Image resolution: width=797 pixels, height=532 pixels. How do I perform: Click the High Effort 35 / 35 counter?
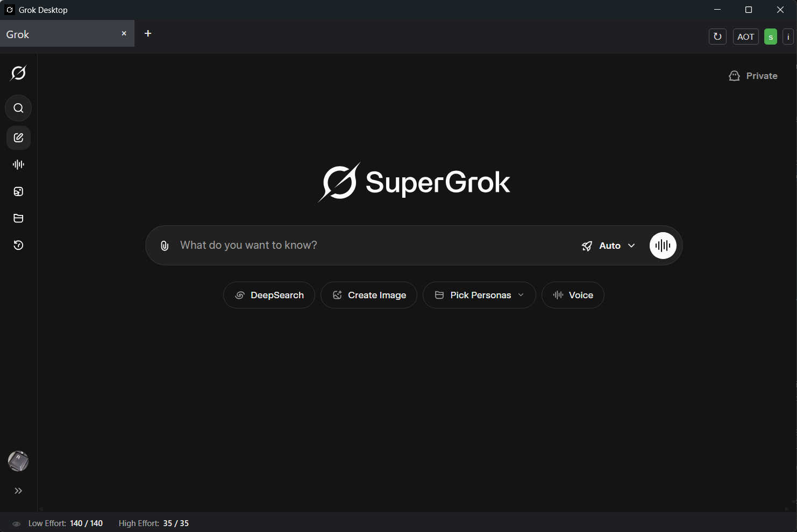154,523
